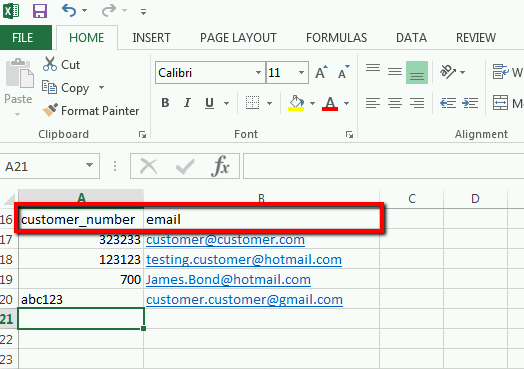Select column C header
This screenshot has height=369, width=524.
point(412,199)
